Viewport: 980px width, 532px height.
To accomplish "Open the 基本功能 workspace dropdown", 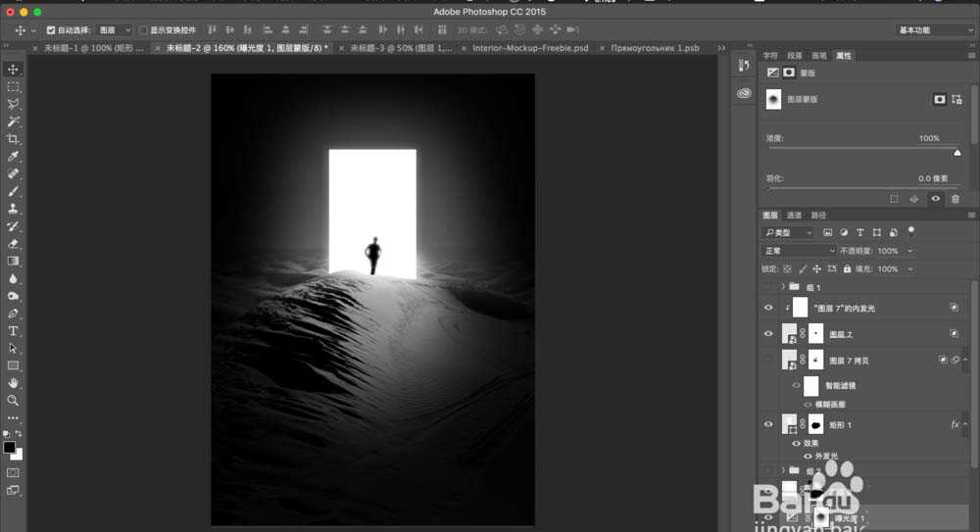I will (x=935, y=30).
